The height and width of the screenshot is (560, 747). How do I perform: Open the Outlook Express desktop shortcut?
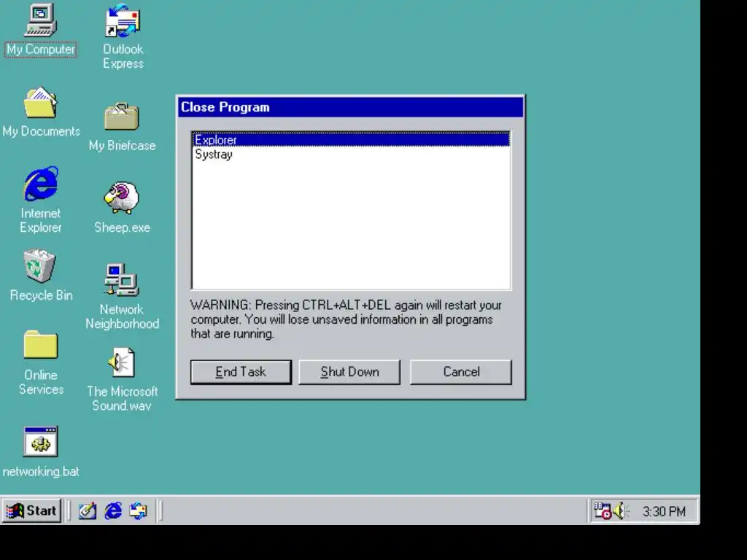point(123,21)
